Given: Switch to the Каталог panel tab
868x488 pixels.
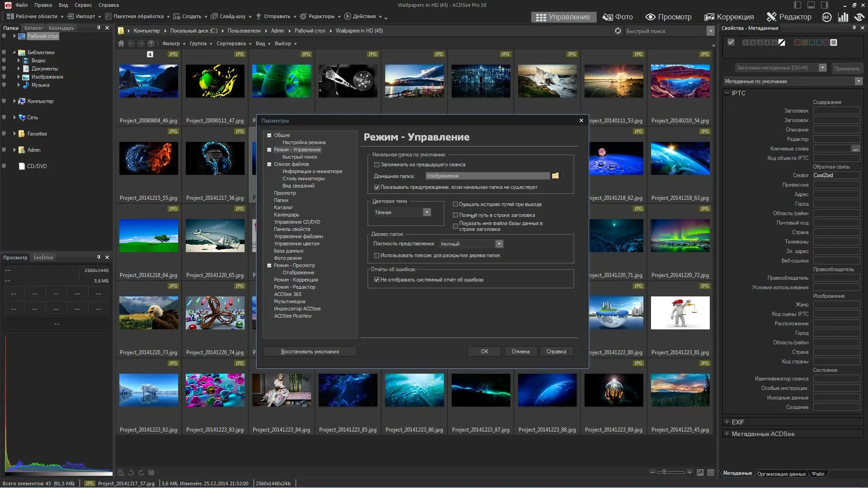Looking at the screenshot, I should tap(33, 28).
